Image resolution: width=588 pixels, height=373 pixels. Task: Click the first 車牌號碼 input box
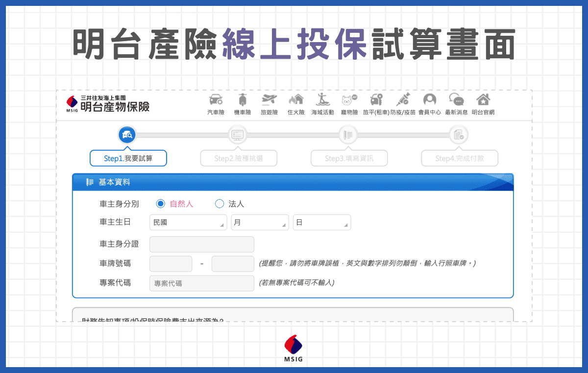171,264
